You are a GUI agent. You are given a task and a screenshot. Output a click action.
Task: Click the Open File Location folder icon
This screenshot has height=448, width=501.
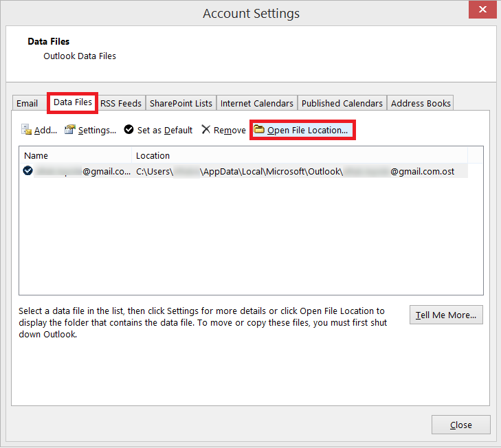259,129
